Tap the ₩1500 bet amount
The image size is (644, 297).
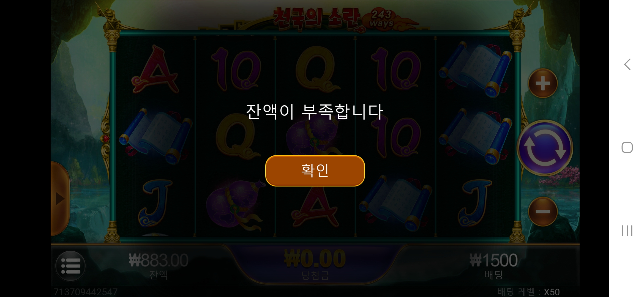[493, 260]
